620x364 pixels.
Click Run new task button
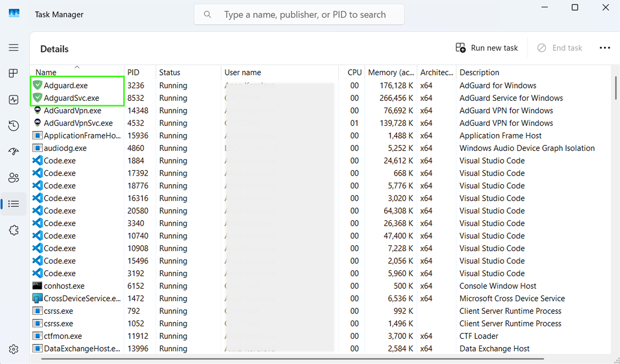487,48
